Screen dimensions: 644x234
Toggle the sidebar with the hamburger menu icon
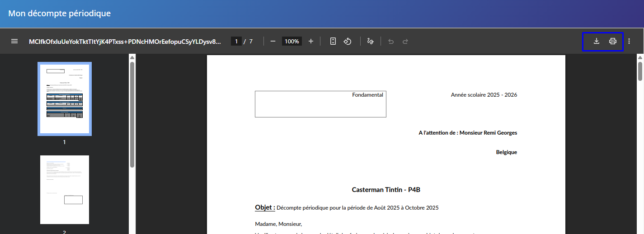(14, 41)
